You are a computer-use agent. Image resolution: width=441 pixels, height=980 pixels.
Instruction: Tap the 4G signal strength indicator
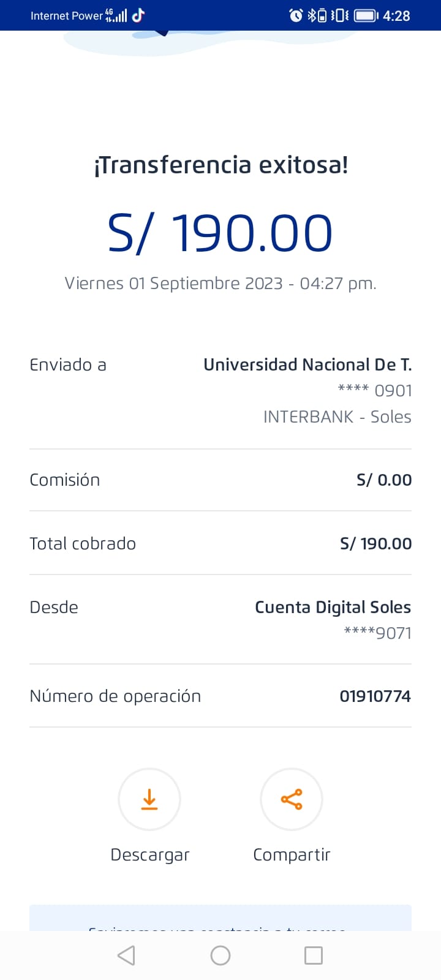[116, 15]
